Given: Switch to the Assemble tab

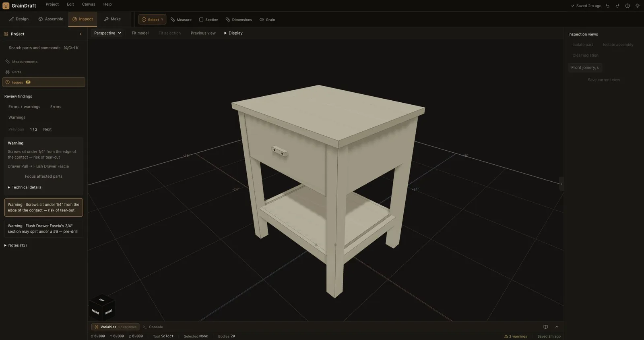Looking at the screenshot, I should coord(51,19).
